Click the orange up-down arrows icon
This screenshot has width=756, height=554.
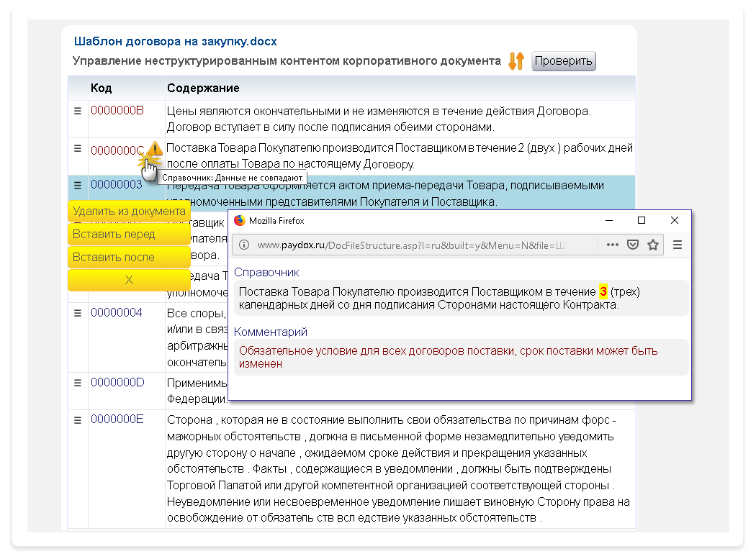[516, 61]
